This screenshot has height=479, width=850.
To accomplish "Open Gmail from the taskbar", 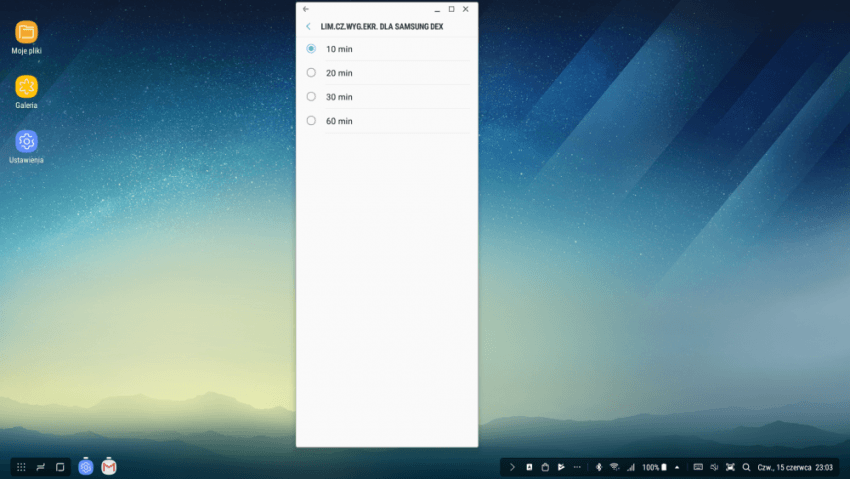I will (x=109, y=467).
